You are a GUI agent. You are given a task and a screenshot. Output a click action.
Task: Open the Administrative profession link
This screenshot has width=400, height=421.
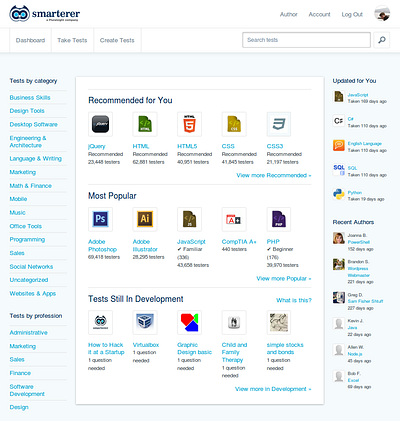coord(29,332)
